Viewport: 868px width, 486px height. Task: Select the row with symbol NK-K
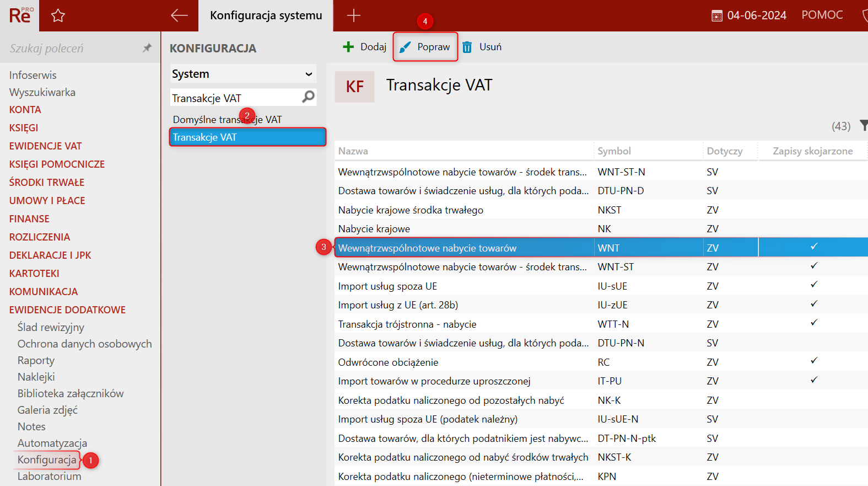601,400
